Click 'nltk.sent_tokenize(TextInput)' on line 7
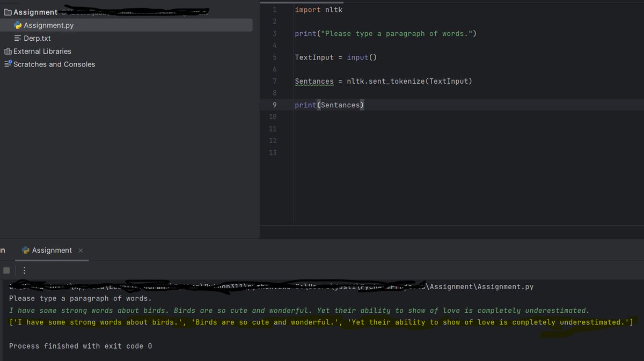Viewport: 644px width, 361px height. (x=409, y=82)
